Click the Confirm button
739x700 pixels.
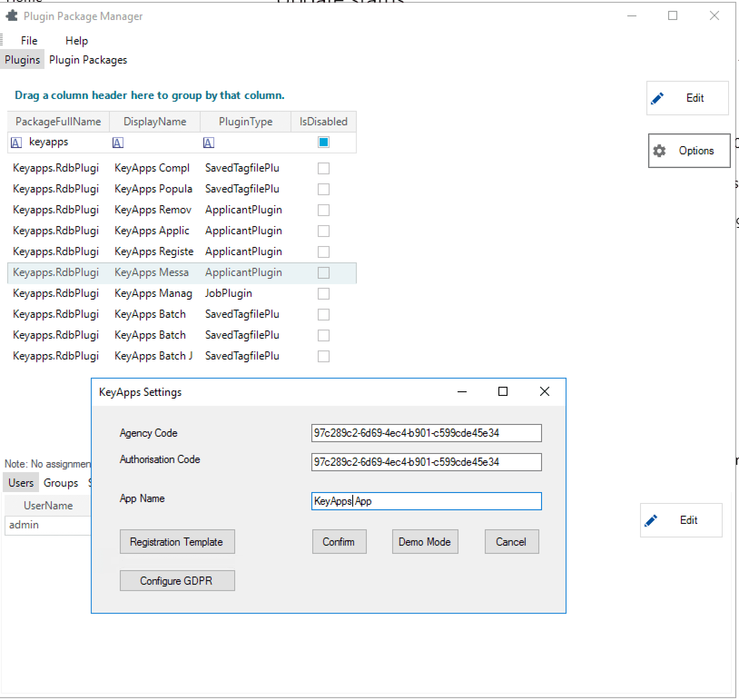point(339,542)
